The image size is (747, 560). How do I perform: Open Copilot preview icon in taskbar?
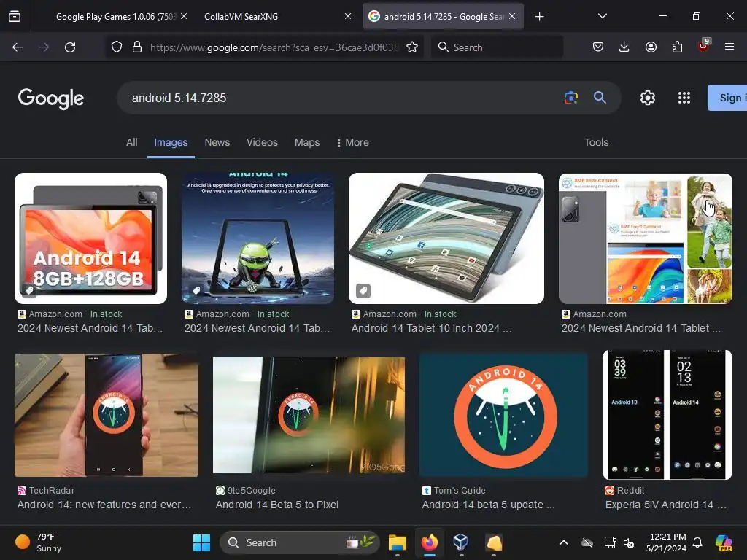pyautogui.click(x=724, y=542)
